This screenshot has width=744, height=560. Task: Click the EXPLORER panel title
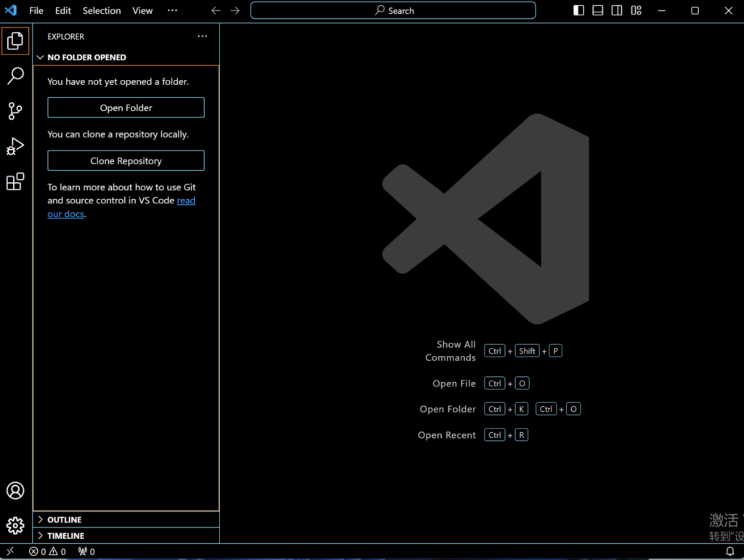[66, 36]
